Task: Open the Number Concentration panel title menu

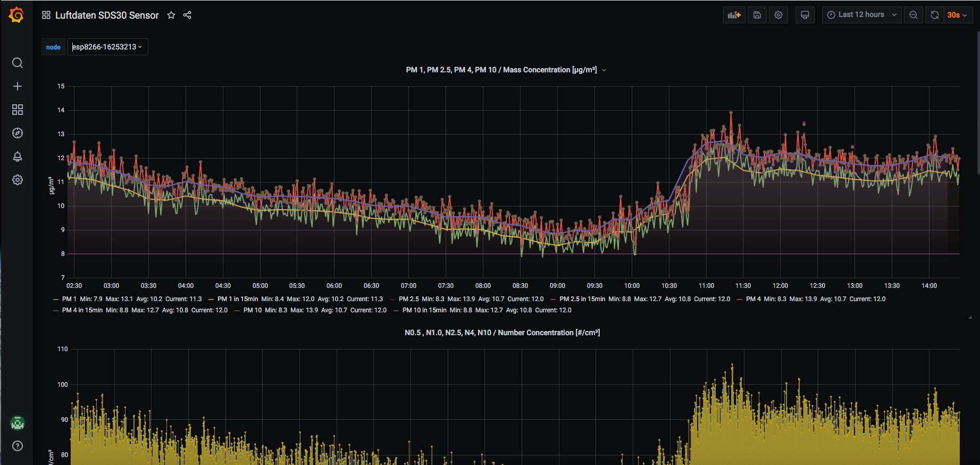Action: [502, 333]
